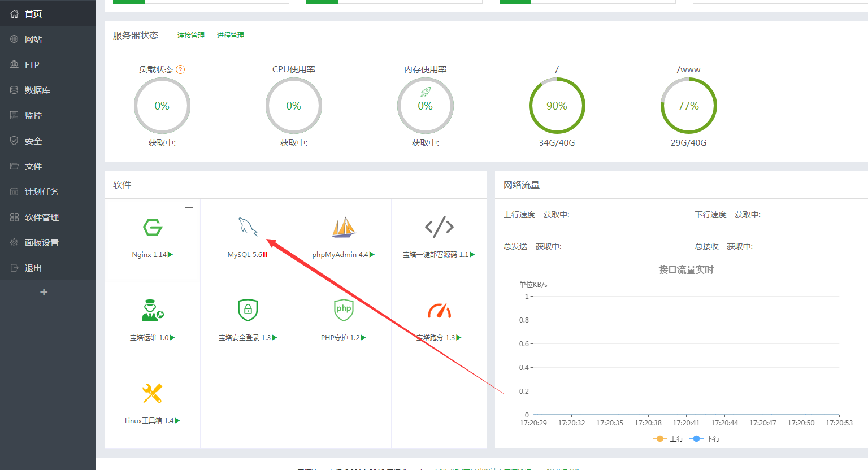Click the Nginx logo icon
Viewport: 868px width, 470px height.
tap(153, 227)
